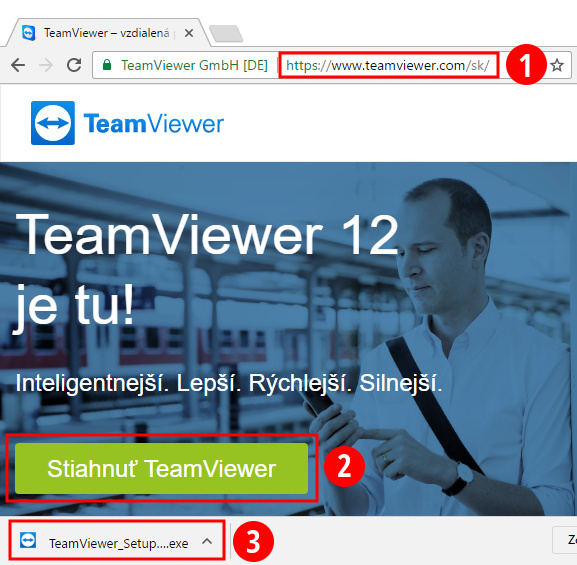Click the blue TeamViewer logo icon in header
Viewport: 577px width, 565px height.
pos(53,123)
